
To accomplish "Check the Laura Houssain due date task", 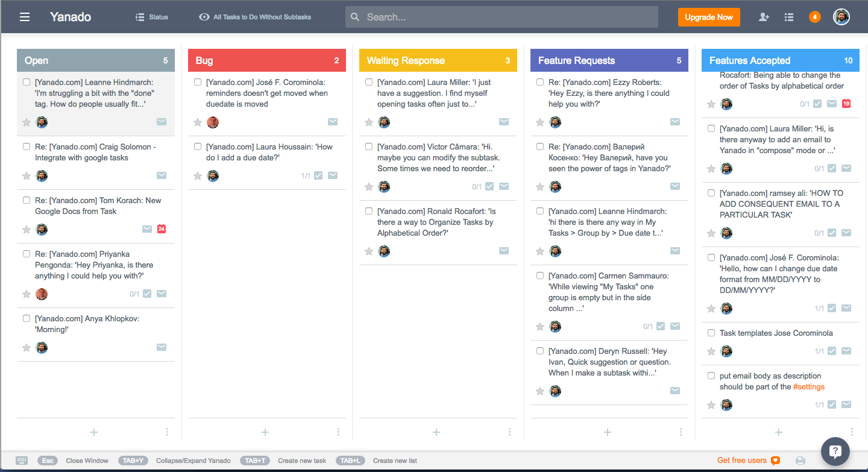I will (198, 146).
